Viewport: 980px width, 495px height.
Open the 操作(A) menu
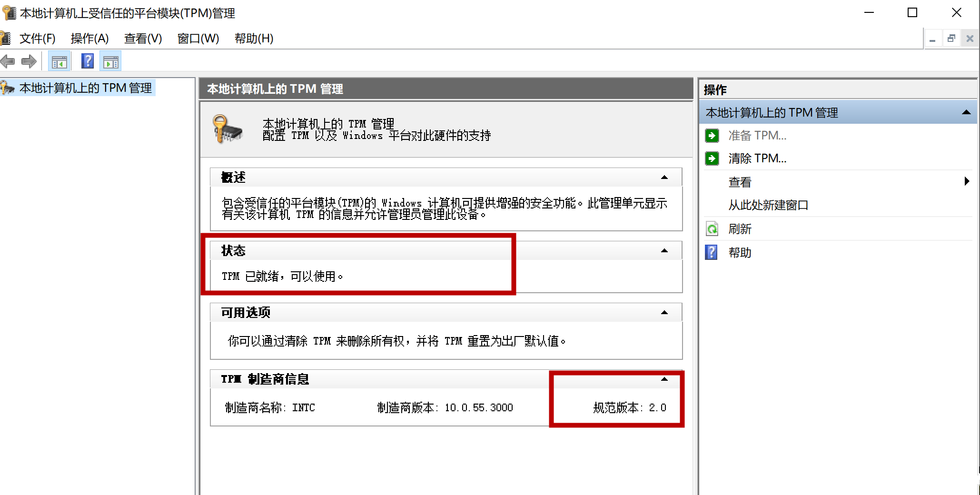(x=89, y=39)
